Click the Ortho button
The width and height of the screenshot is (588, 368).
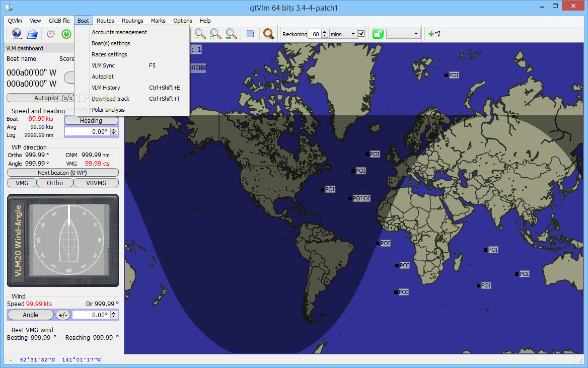coord(55,183)
